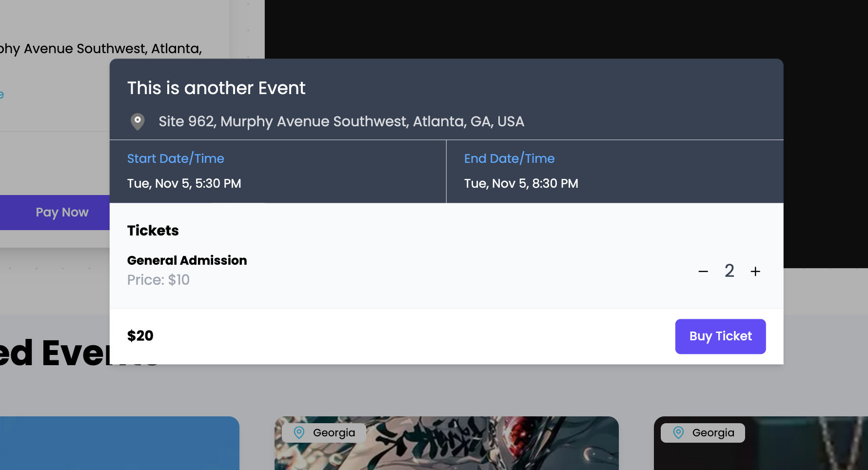Click the map pin icon beside the address
Viewport: 868px width, 470px height.
[138, 121]
